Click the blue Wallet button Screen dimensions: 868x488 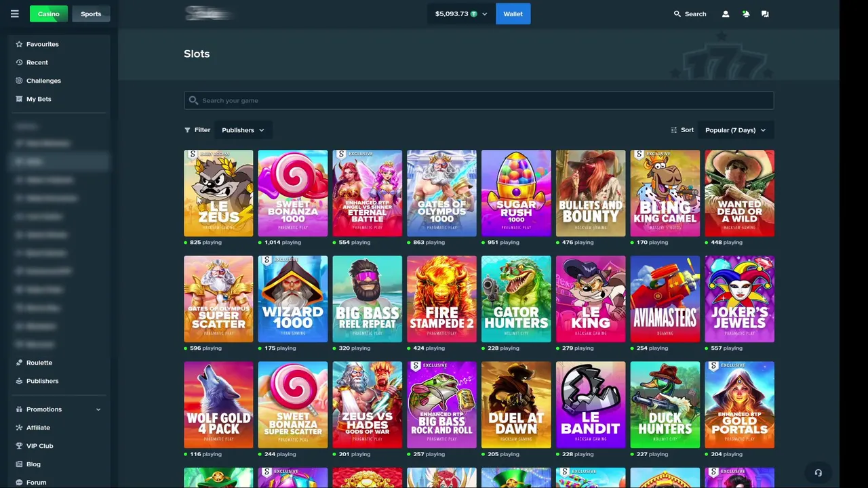[513, 14]
